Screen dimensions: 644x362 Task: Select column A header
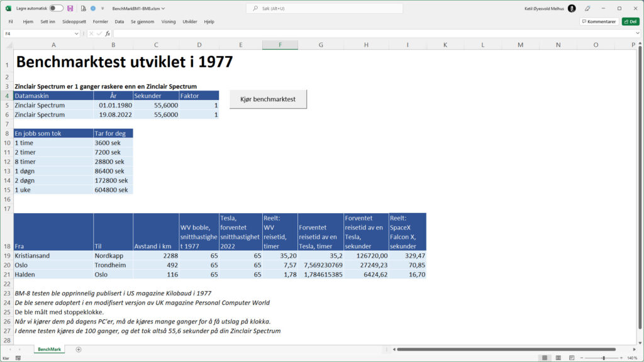pos(53,45)
